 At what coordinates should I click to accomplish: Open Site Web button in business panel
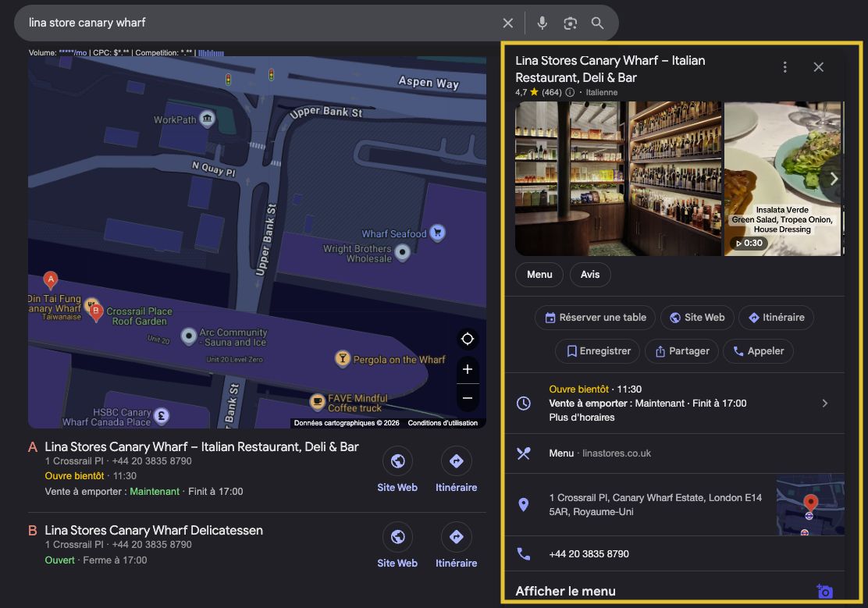[697, 318]
